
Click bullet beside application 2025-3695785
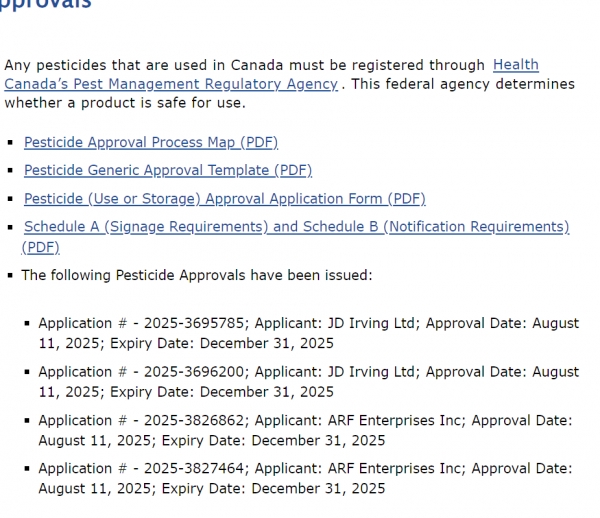28,324
